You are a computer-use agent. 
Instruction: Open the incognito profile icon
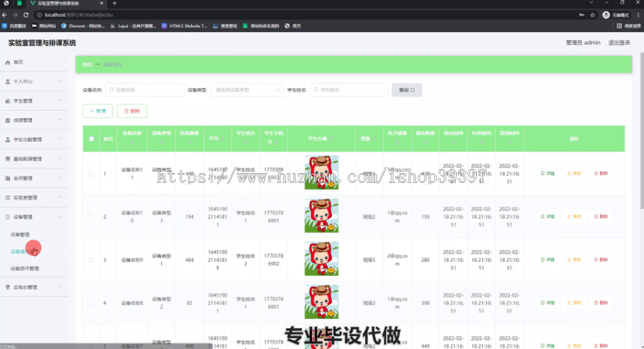click(x=606, y=15)
